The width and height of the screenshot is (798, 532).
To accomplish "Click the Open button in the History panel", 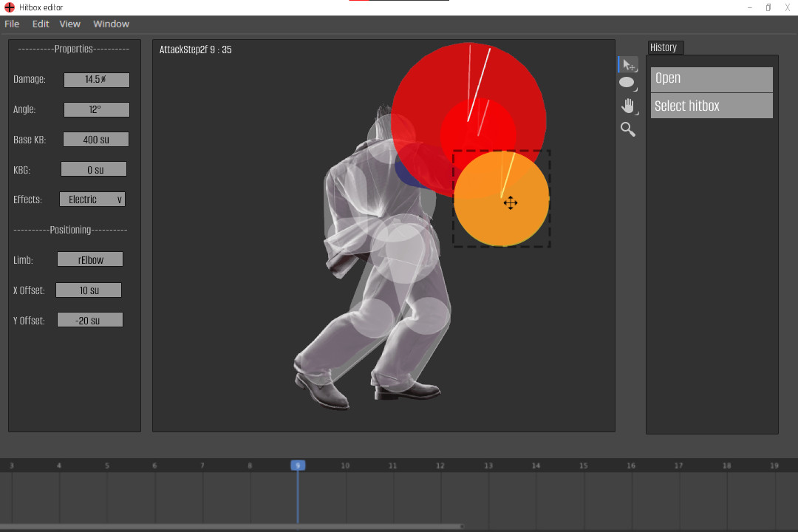I will click(711, 78).
